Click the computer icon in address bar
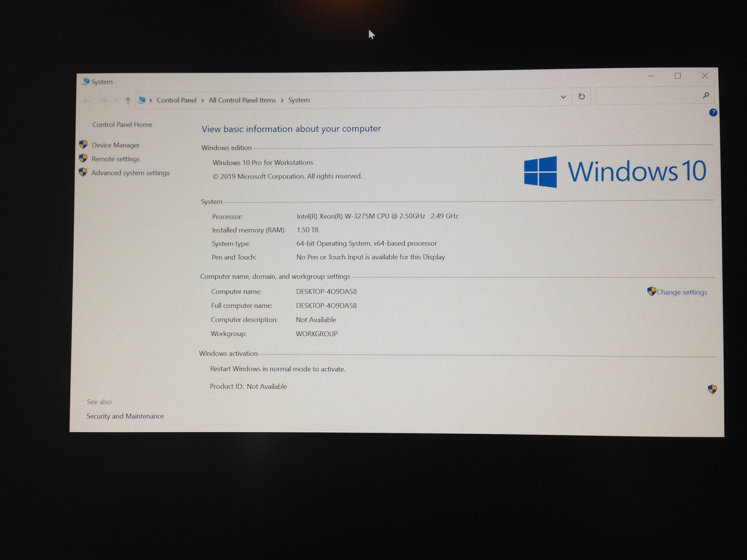This screenshot has width=747, height=560. [x=142, y=100]
